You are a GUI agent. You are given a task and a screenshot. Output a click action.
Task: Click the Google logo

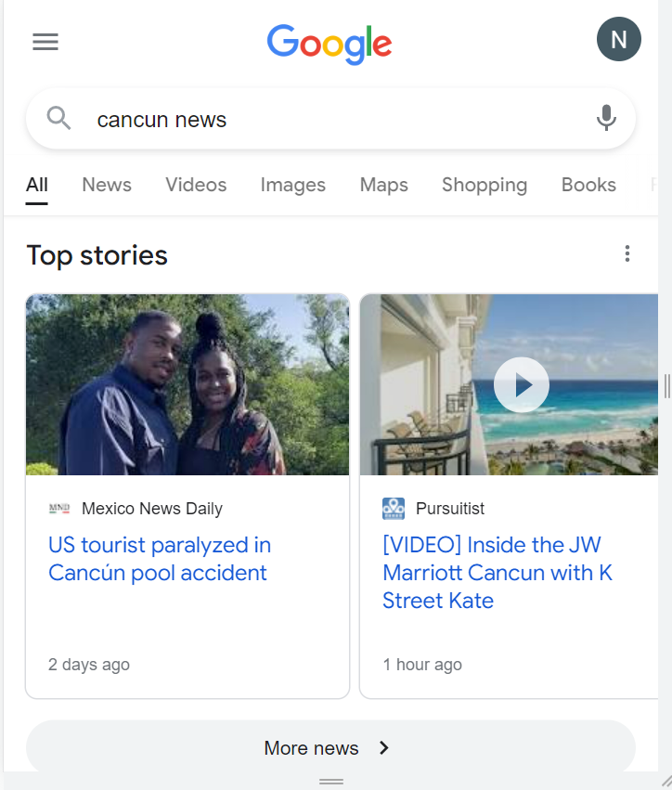coord(330,44)
